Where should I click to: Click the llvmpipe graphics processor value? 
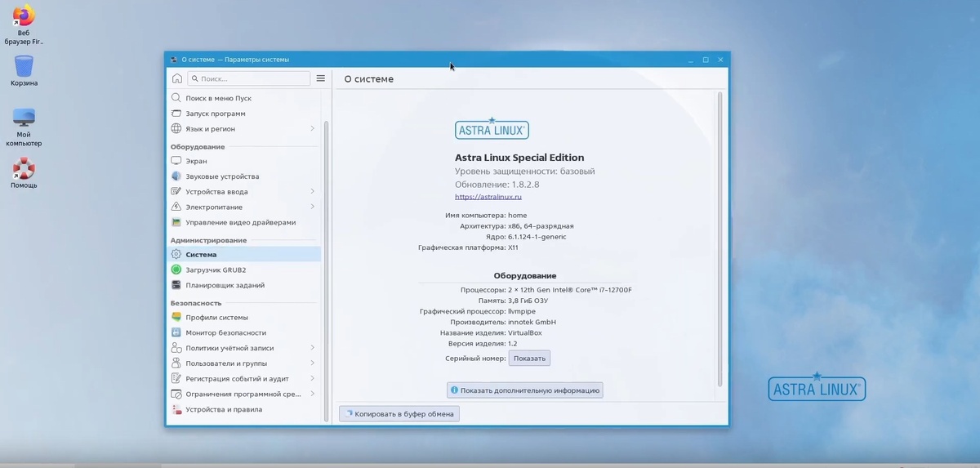[x=523, y=311]
